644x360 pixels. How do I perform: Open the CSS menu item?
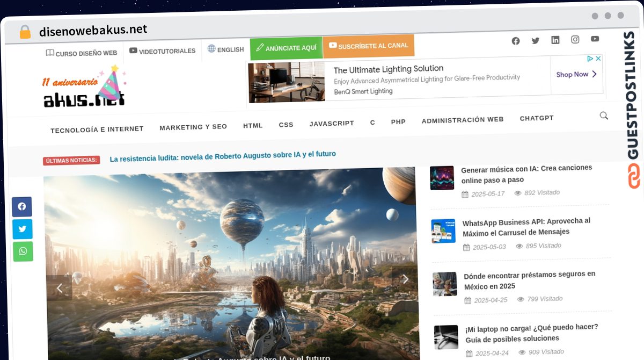pos(286,125)
